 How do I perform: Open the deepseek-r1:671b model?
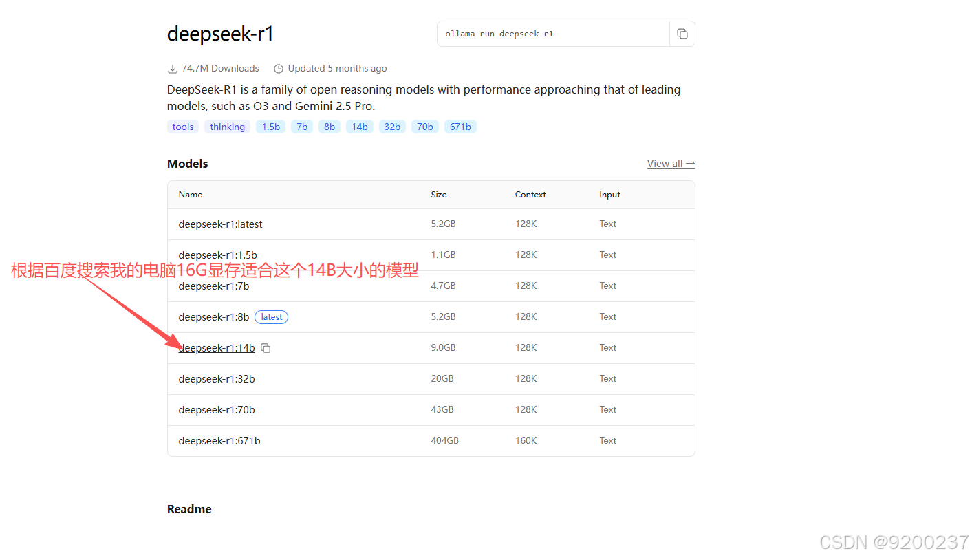pos(219,441)
